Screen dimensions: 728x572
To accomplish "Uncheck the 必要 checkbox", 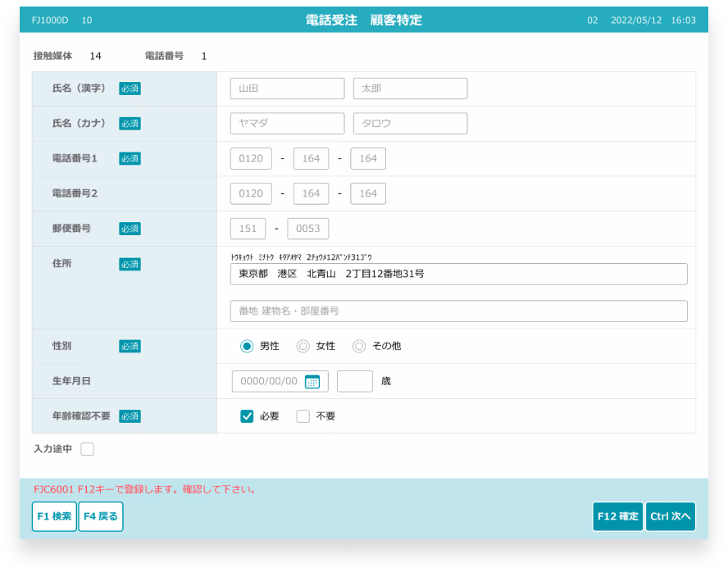I will (x=247, y=416).
